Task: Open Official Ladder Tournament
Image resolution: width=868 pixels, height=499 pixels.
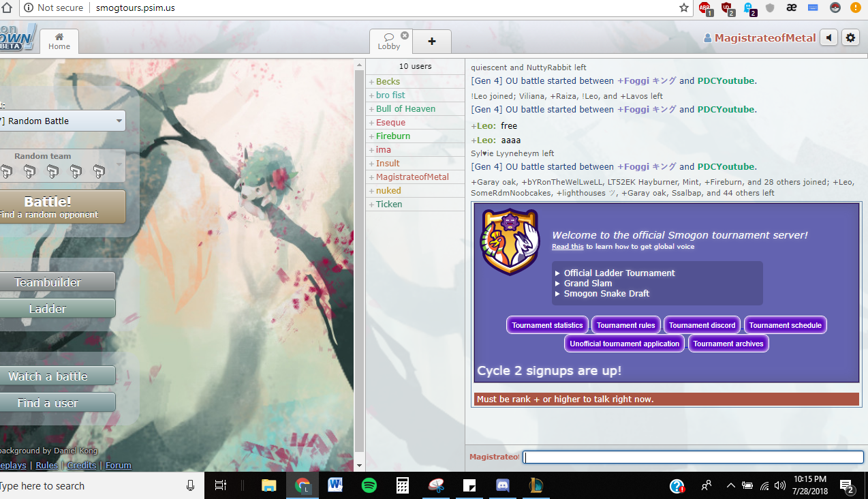Action: 619,273
